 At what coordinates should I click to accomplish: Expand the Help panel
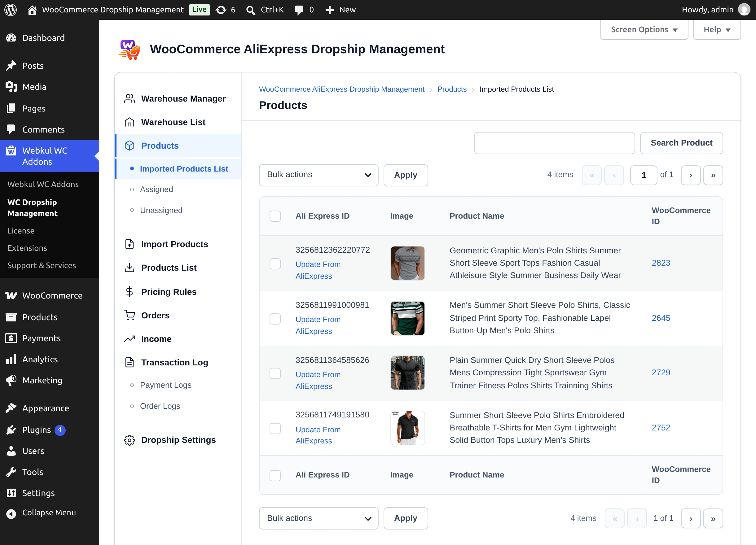click(717, 29)
